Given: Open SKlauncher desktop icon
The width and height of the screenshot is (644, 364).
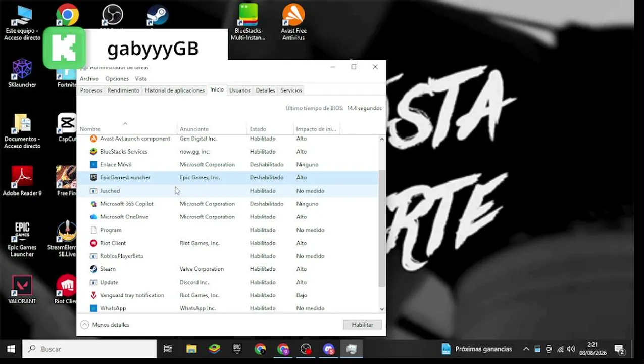Looking at the screenshot, I should [22, 73].
